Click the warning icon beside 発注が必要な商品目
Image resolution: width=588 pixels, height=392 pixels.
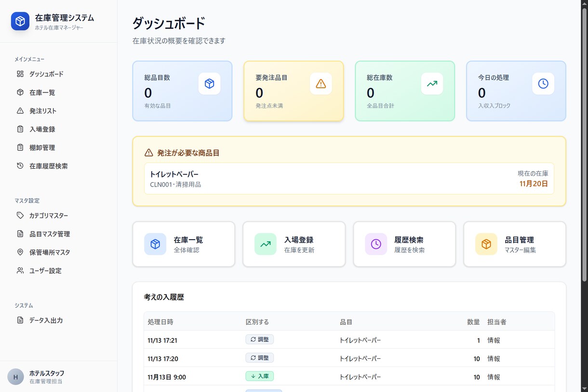[x=149, y=153]
